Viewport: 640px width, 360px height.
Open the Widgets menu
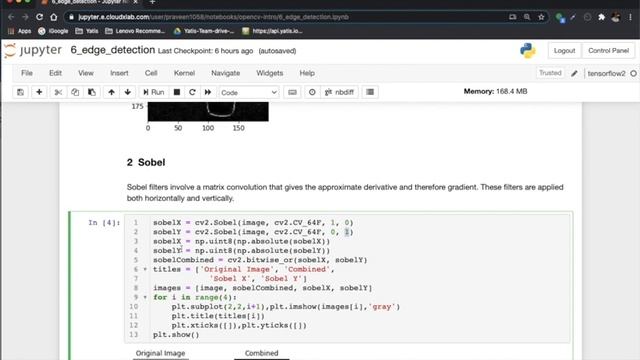(269, 73)
